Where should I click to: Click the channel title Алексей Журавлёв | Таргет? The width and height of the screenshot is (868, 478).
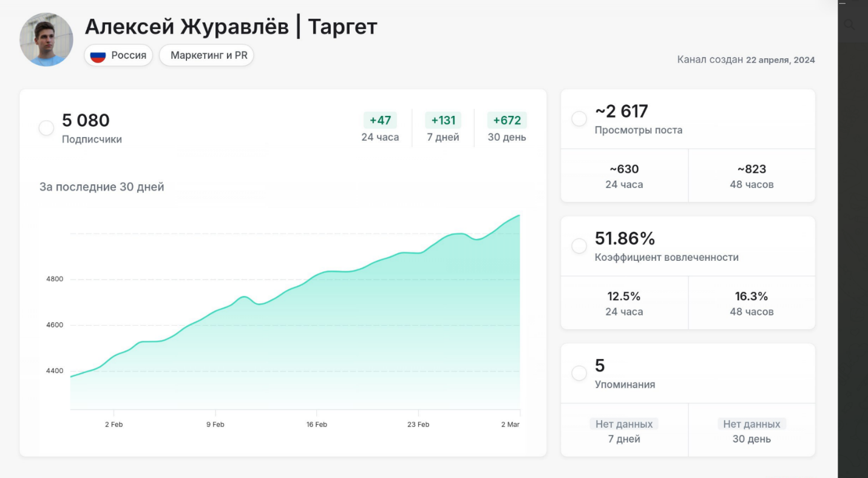pyautogui.click(x=231, y=27)
